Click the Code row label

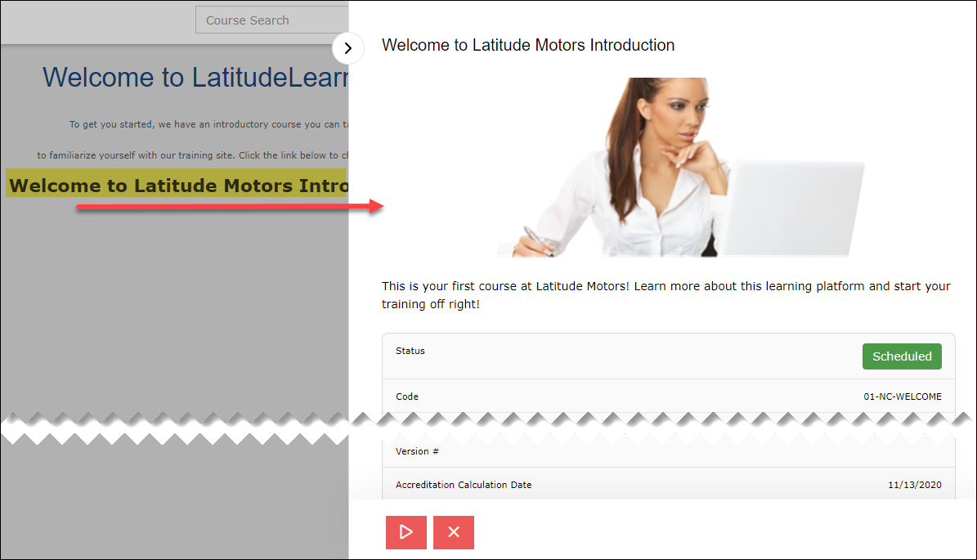407,396
